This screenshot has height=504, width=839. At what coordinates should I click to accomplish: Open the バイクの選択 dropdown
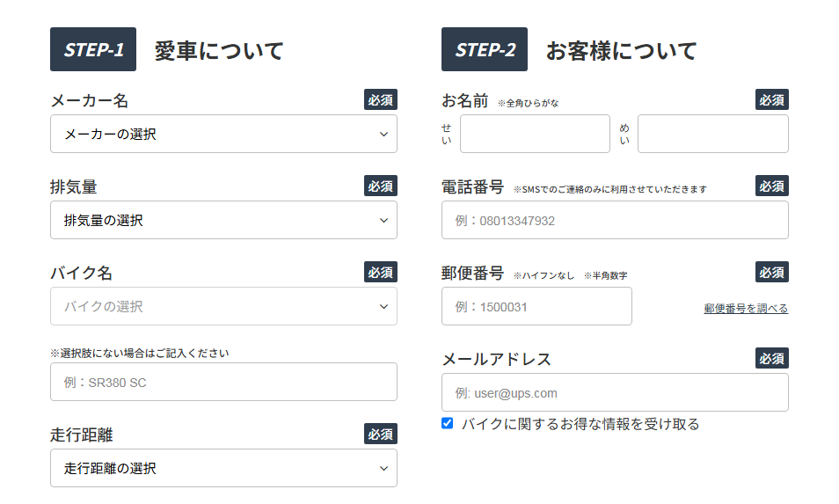click(x=223, y=306)
